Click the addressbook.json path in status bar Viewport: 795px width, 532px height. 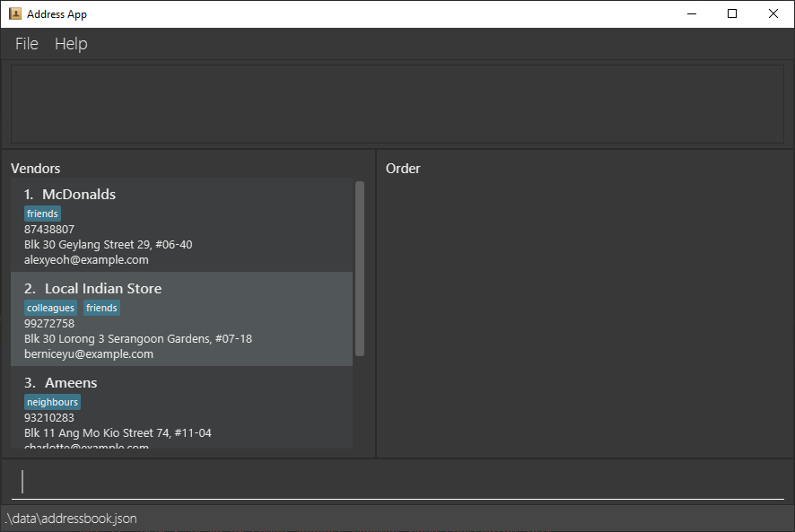tap(71, 519)
